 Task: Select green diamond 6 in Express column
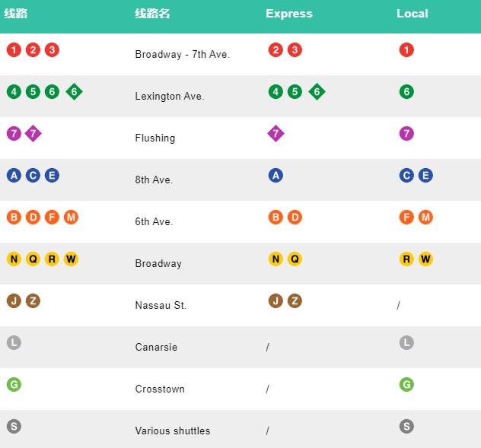tap(317, 92)
